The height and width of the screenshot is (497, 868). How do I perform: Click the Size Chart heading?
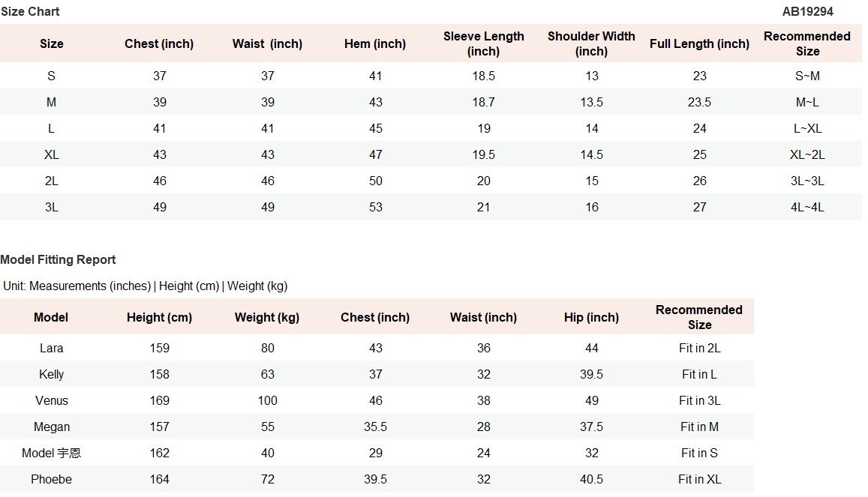point(30,11)
